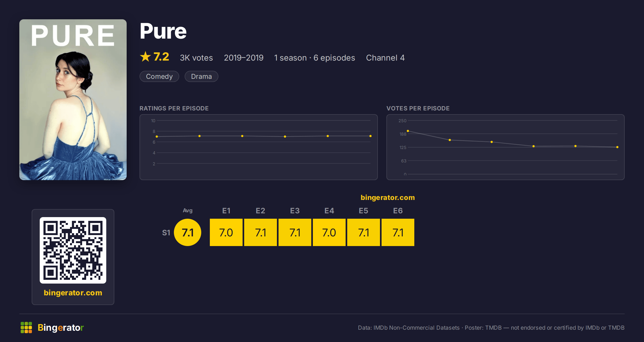Viewport: 644px width, 342px height.
Task: Open bingerator.com link above episode grid
Action: click(388, 198)
